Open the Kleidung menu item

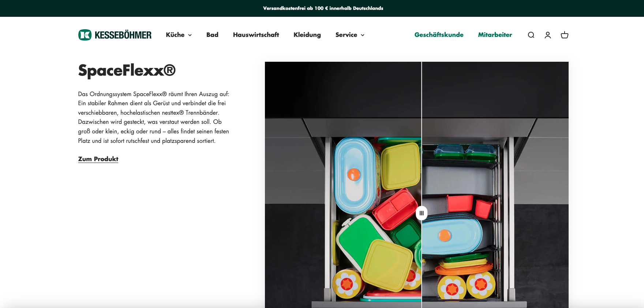pyautogui.click(x=307, y=35)
